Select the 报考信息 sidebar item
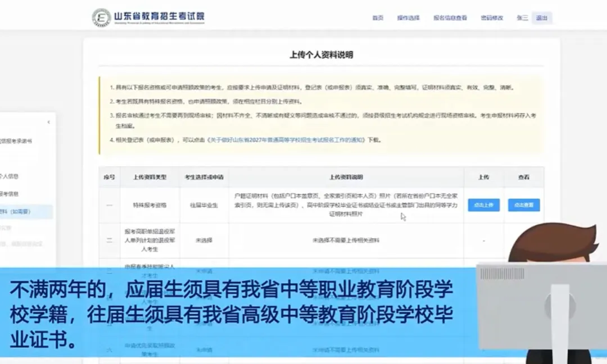Image resolution: width=607 pixels, height=364 pixels. pos(10,193)
